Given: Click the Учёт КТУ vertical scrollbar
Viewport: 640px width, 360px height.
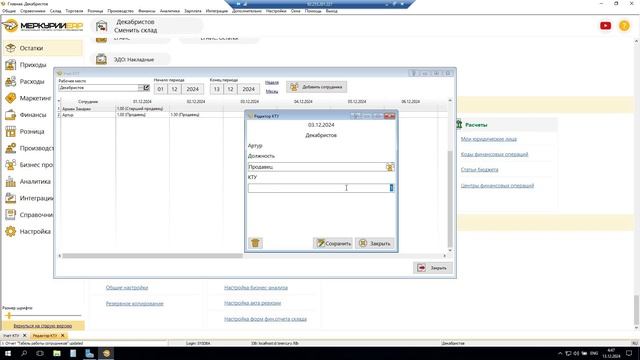Looking at the screenshot, I should 450,199.
